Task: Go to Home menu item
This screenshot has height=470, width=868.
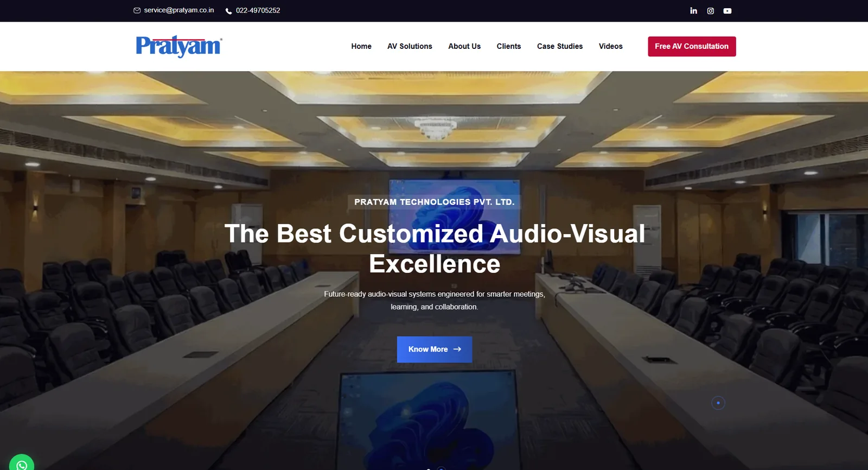Action: pos(361,46)
